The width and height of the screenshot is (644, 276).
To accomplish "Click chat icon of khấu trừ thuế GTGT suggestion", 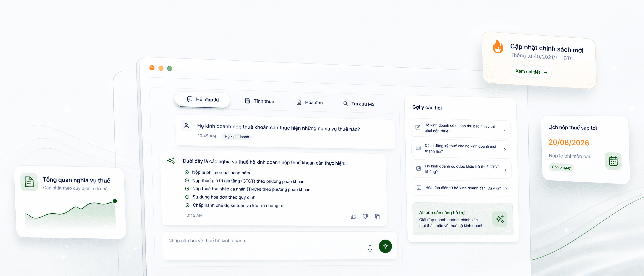I will (x=419, y=168).
